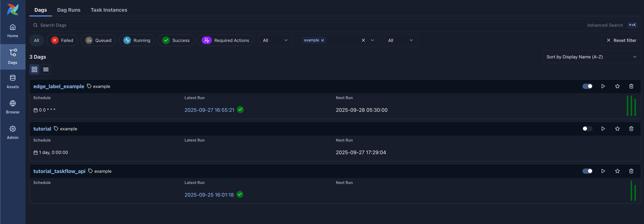Delete the tutorial_taskflow_api Dag
The image size is (644, 224).
(x=631, y=171)
